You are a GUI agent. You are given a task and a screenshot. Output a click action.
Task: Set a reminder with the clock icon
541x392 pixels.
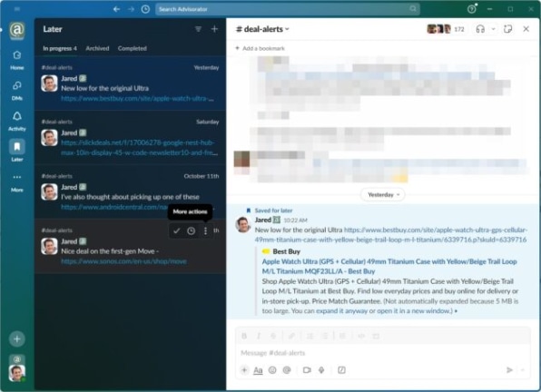[192, 231]
